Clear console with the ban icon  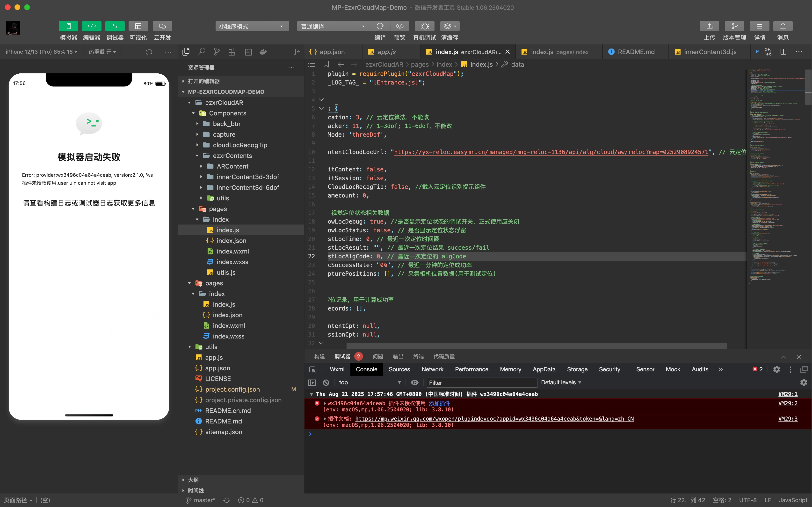(326, 383)
